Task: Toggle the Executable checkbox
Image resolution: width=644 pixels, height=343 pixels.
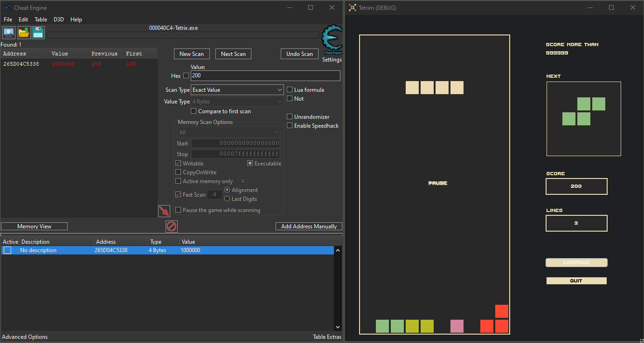Action: point(250,164)
